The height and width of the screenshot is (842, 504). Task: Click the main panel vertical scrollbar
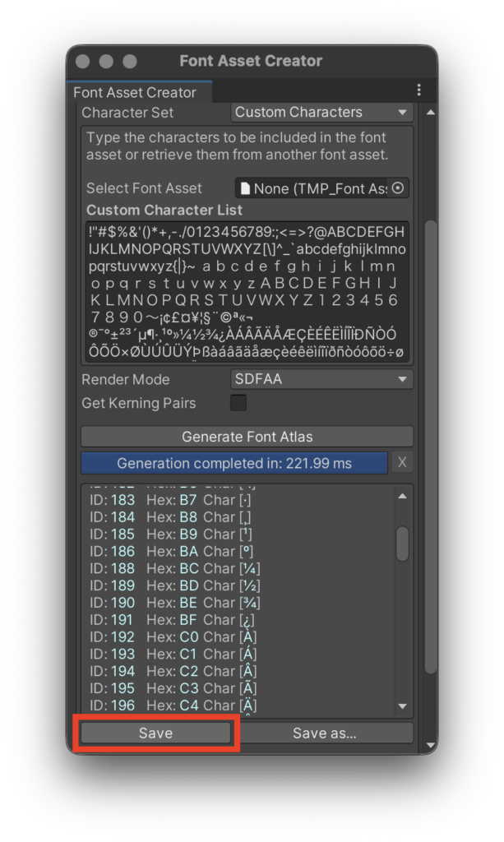click(x=430, y=444)
